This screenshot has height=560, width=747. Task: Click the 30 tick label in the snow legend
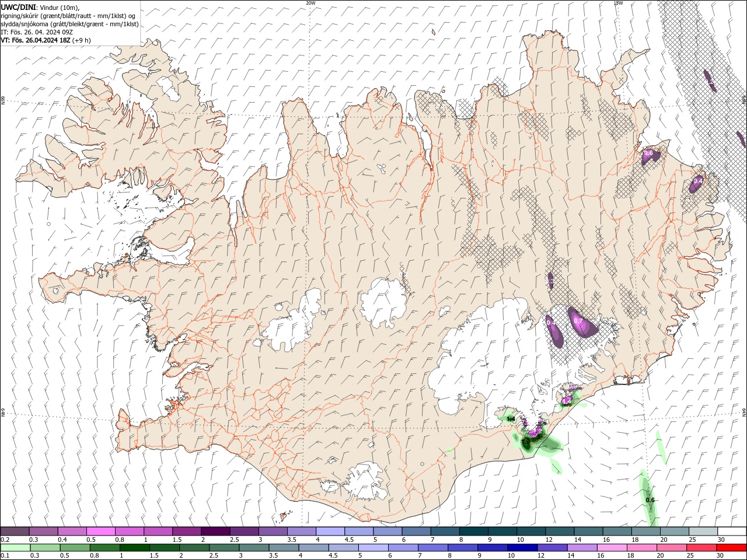click(x=721, y=540)
